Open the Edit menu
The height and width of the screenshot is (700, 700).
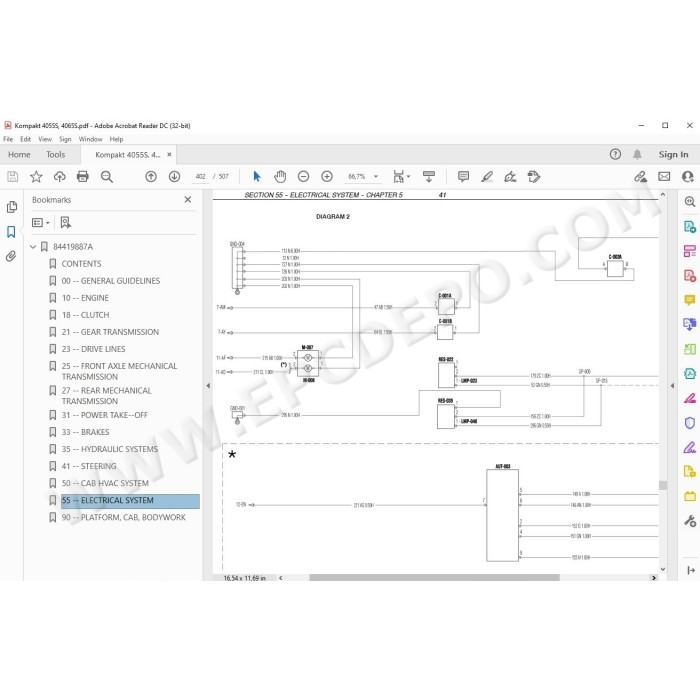click(x=26, y=139)
